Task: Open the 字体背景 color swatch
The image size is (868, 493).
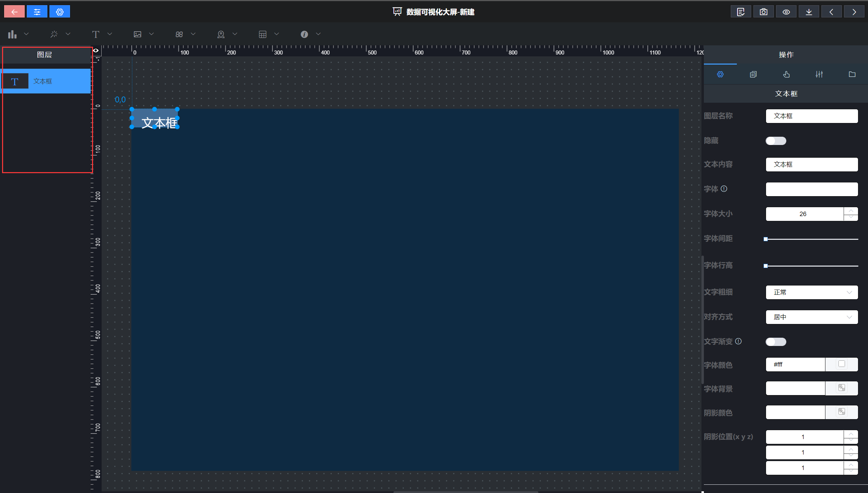Action: (842, 388)
